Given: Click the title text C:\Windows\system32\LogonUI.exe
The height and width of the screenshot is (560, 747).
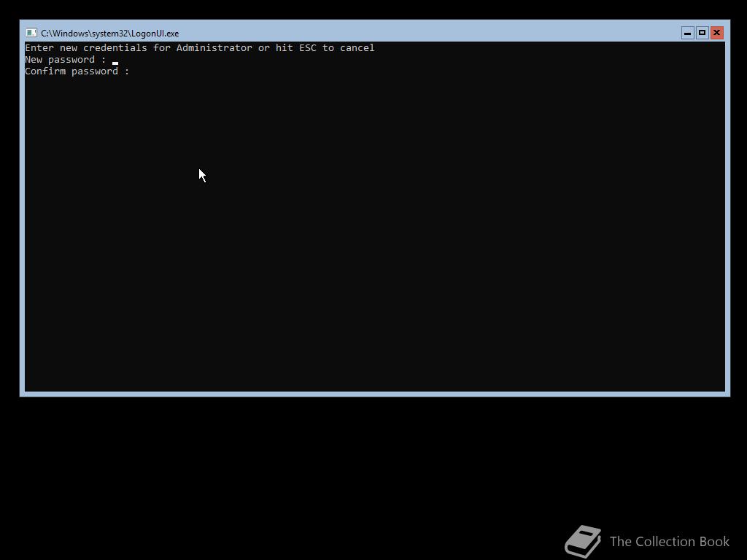Looking at the screenshot, I should point(110,34).
